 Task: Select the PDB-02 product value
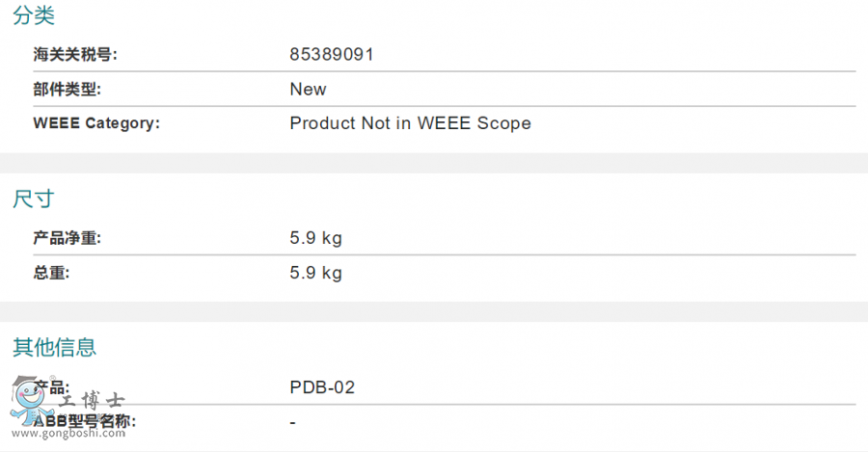(322, 387)
